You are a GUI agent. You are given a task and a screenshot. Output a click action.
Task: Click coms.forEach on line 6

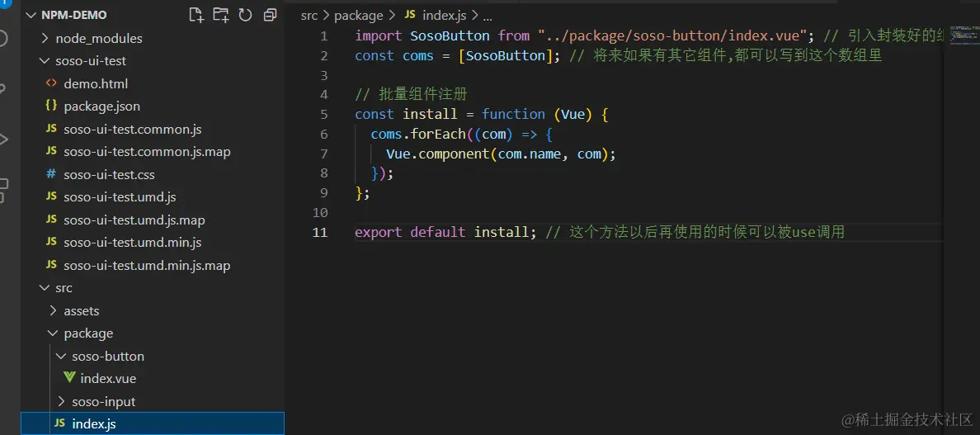[x=418, y=135]
